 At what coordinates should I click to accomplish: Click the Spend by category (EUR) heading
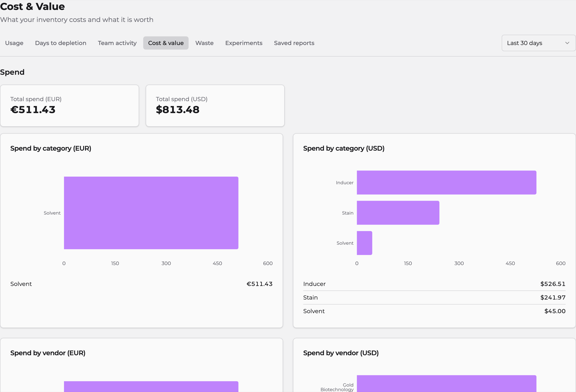[51, 148]
